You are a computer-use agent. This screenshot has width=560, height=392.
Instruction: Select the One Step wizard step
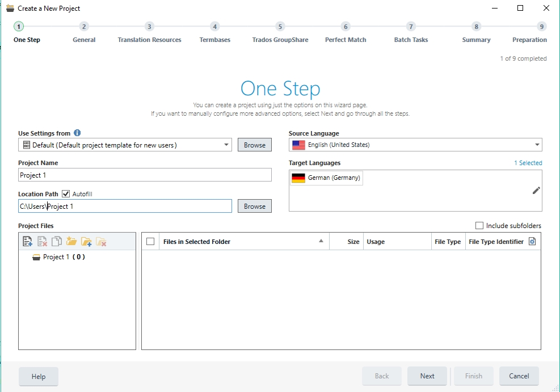tap(27, 32)
